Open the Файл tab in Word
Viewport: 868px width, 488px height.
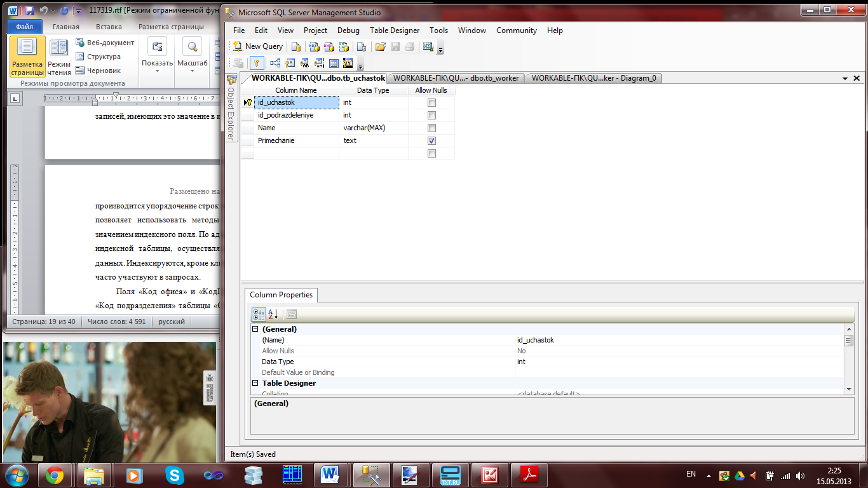[25, 27]
